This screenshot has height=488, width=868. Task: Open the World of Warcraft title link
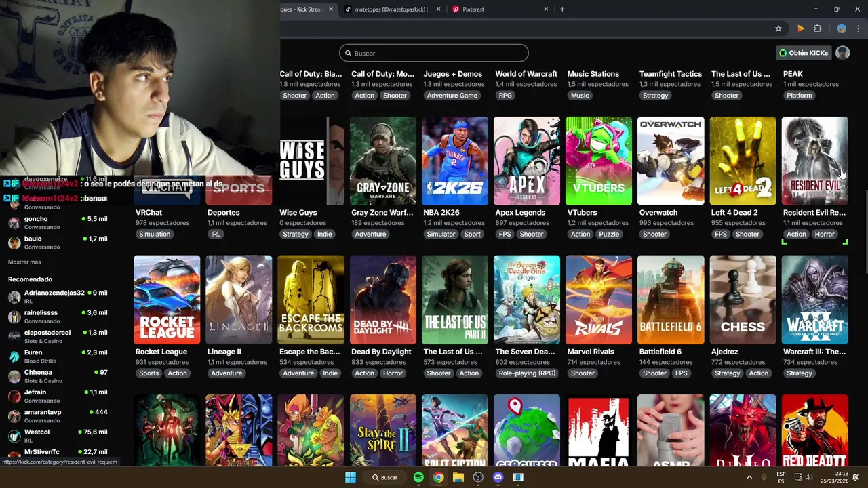[526, 74]
